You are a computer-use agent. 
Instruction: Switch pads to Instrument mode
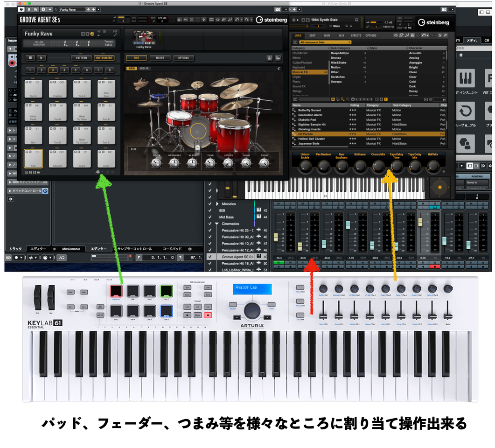coord(104,58)
